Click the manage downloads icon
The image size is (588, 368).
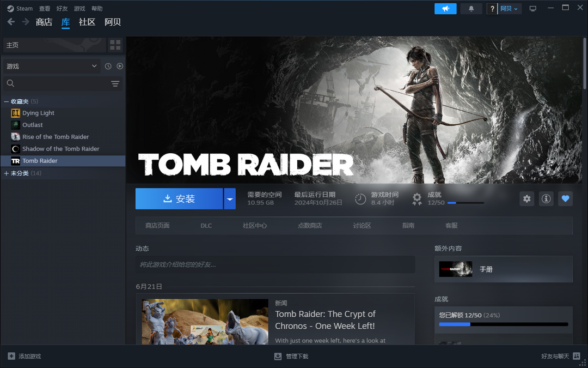pyautogui.click(x=278, y=356)
